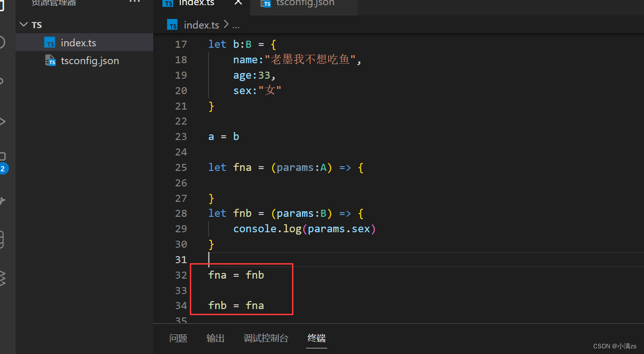Activate the index.ts editor tab
Screen dimensions: 644x354
196,3
